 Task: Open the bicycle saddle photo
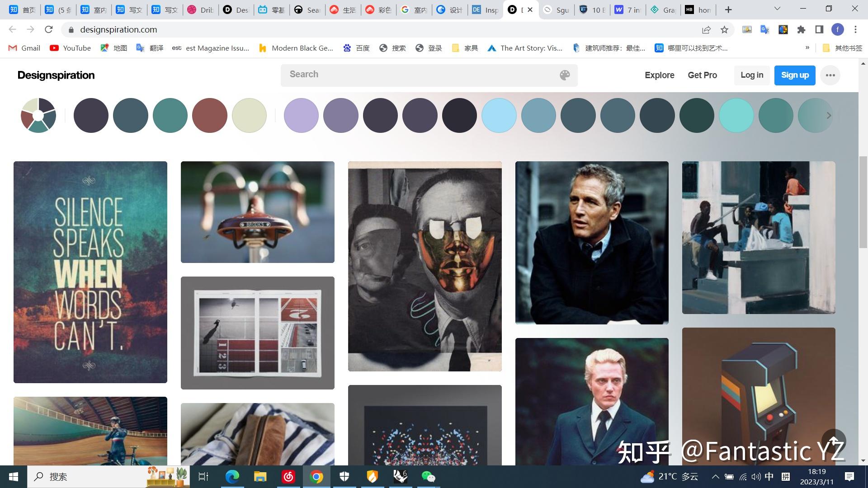[x=258, y=212]
